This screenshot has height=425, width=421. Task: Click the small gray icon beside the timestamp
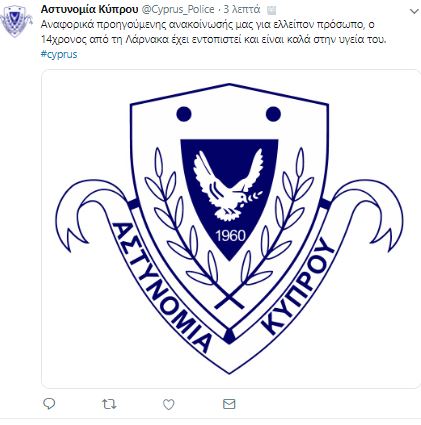point(272,11)
